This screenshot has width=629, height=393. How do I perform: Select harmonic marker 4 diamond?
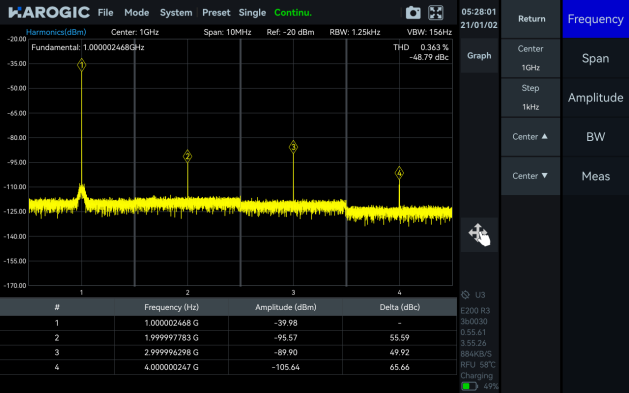pos(399,173)
